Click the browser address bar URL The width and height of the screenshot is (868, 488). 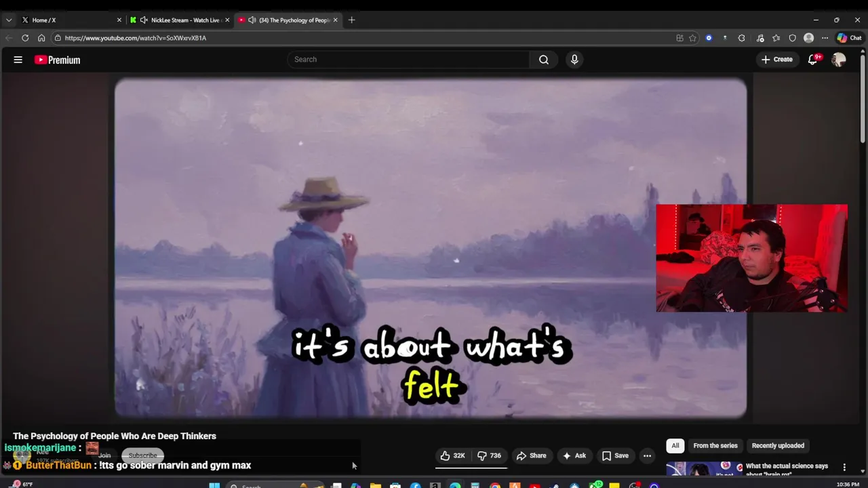[136, 38]
